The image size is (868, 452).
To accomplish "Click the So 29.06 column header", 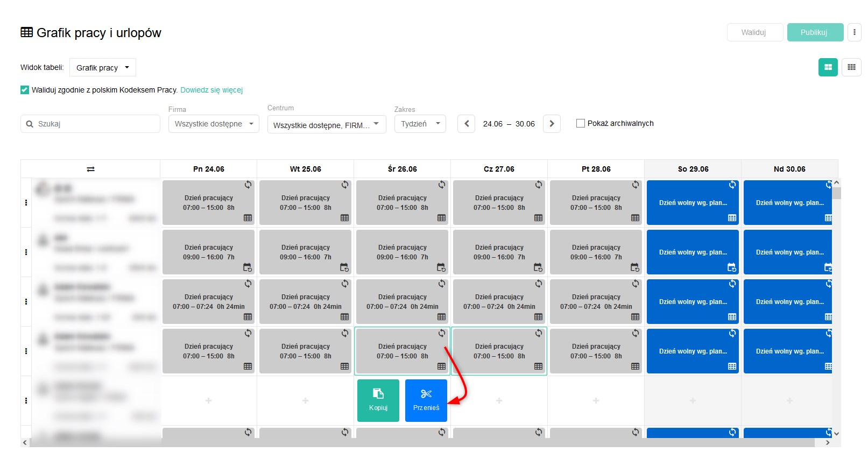I will click(693, 169).
